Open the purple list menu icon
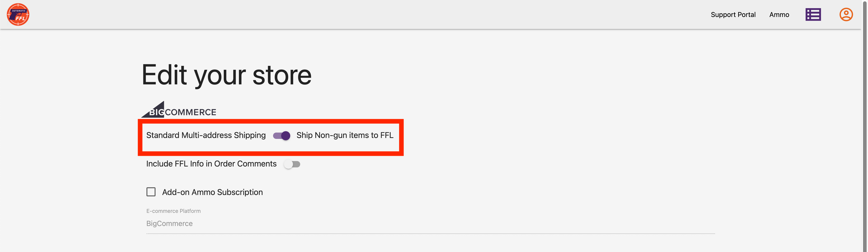The width and height of the screenshot is (868, 252). click(x=813, y=14)
